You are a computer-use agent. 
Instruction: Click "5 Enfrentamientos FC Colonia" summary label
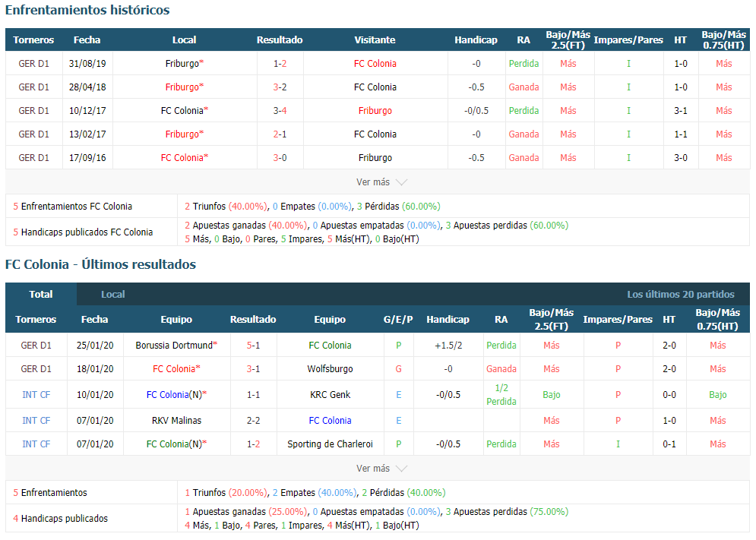pyautogui.click(x=72, y=207)
